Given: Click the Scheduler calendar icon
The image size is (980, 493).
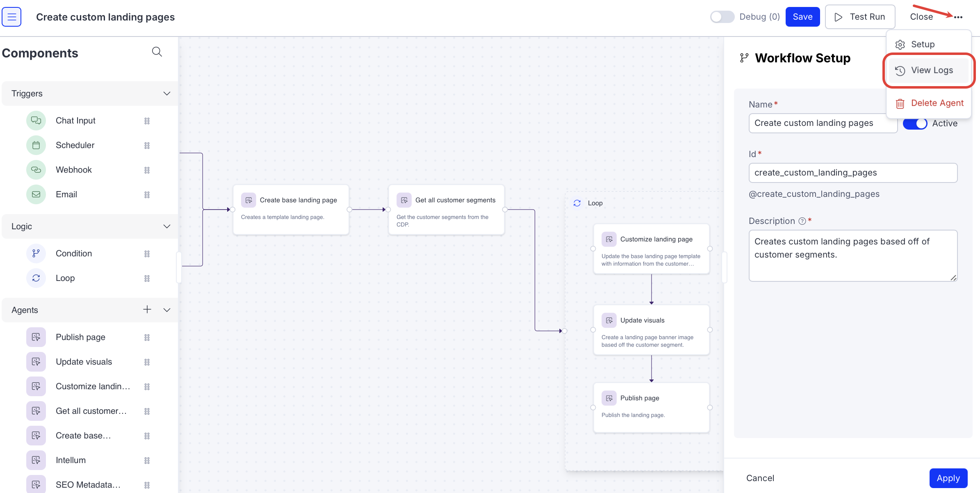Looking at the screenshot, I should 36,145.
